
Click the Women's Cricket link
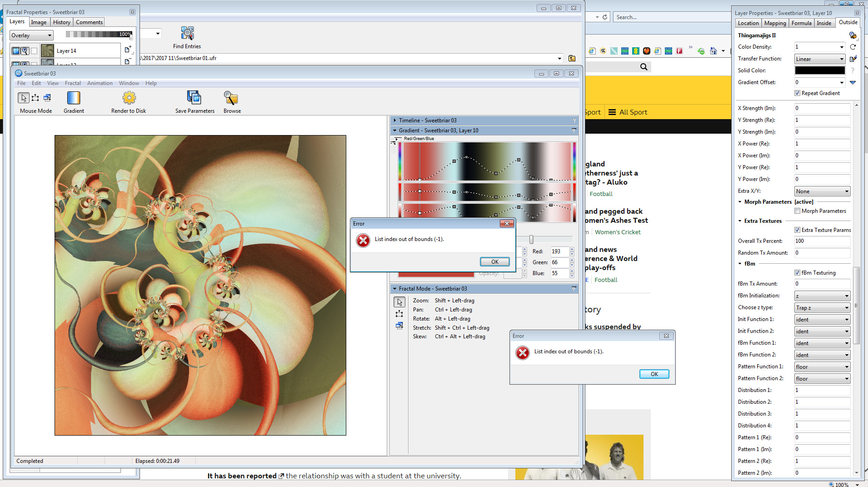[x=618, y=232]
